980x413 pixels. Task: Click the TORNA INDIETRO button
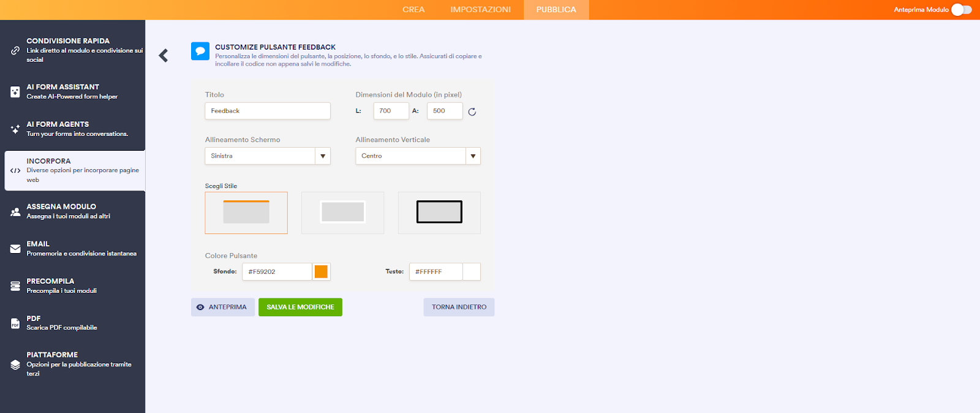click(x=459, y=308)
